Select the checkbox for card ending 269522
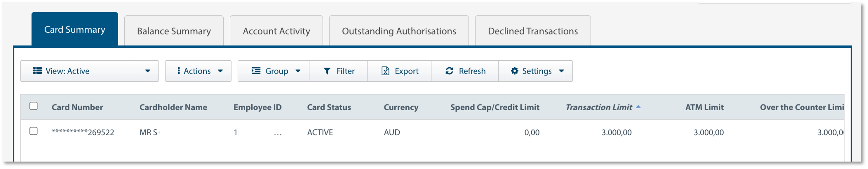 [33, 131]
